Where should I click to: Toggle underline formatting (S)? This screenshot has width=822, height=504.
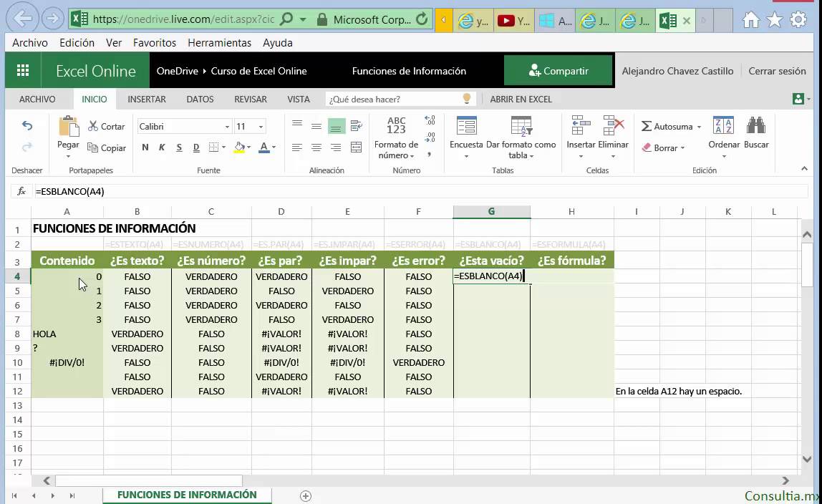(179, 147)
